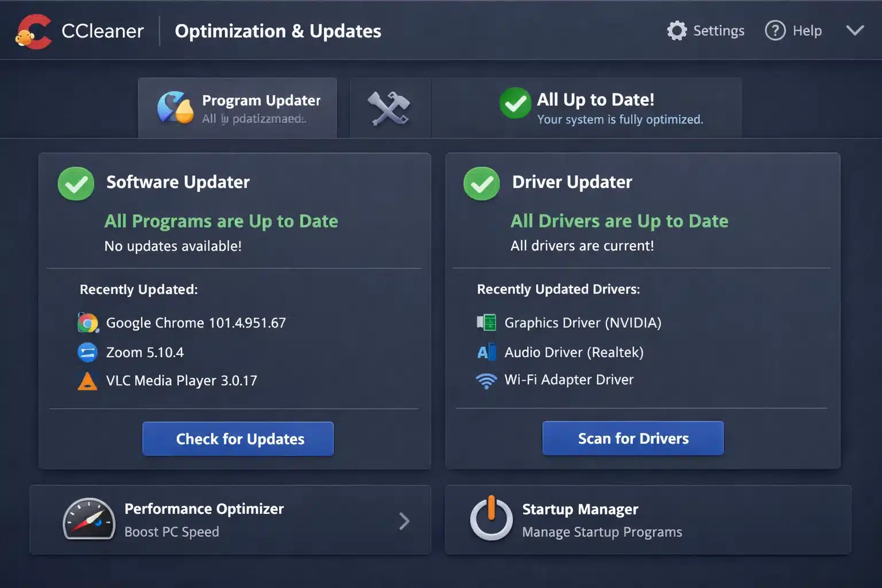
Task: Click the Wi-Fi Adapter Driver icon
Action: point(487,380)
